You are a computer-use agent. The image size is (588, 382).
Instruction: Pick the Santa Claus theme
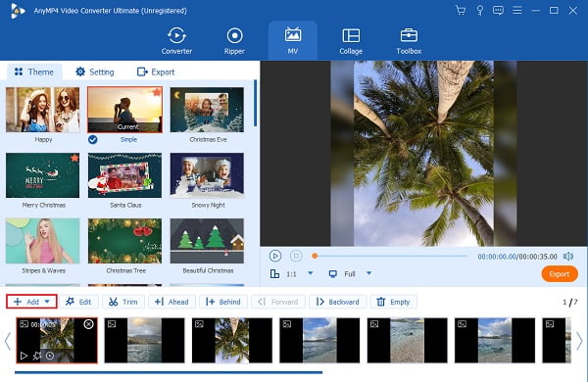point(124,175)
